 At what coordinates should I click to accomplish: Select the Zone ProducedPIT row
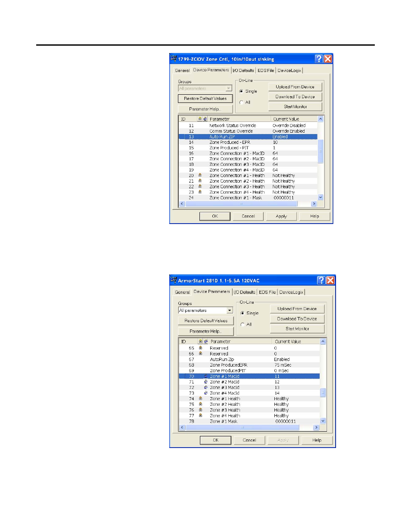pyautogui.click(x=249, y=370)
